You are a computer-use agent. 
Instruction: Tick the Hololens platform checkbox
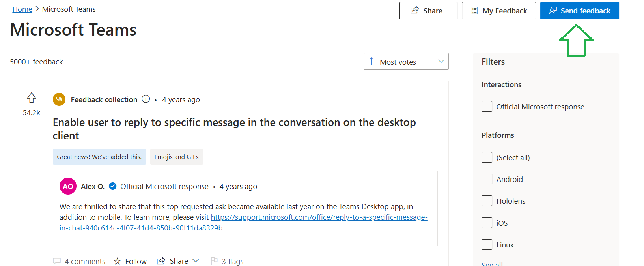tap(487, 201)
